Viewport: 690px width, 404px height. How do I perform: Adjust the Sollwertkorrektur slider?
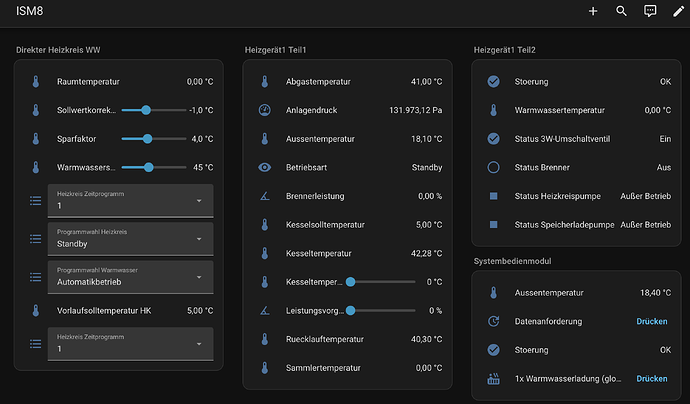(x=154, y=110)
